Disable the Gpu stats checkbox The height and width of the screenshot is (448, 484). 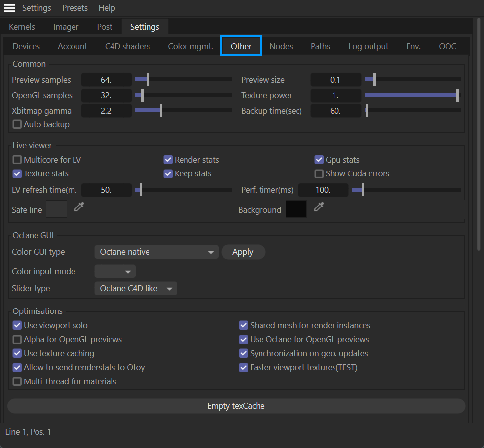pyautogui.click(x=319, y=160)
